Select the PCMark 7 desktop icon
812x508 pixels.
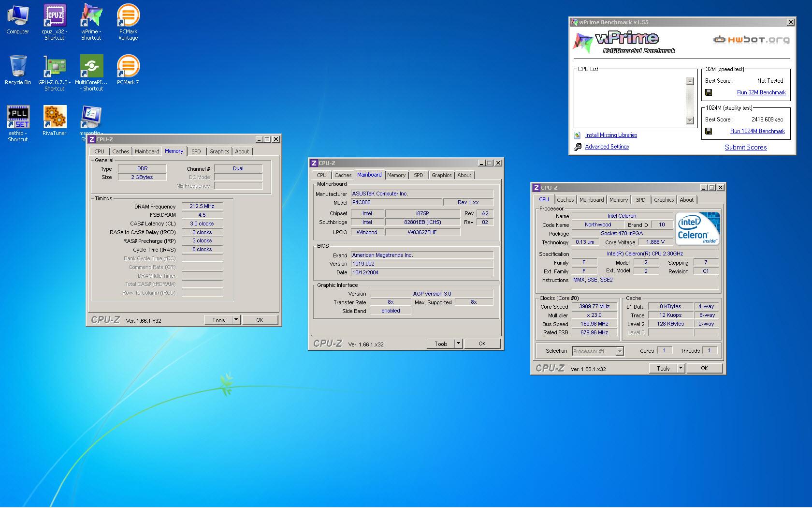coord(128,70)
